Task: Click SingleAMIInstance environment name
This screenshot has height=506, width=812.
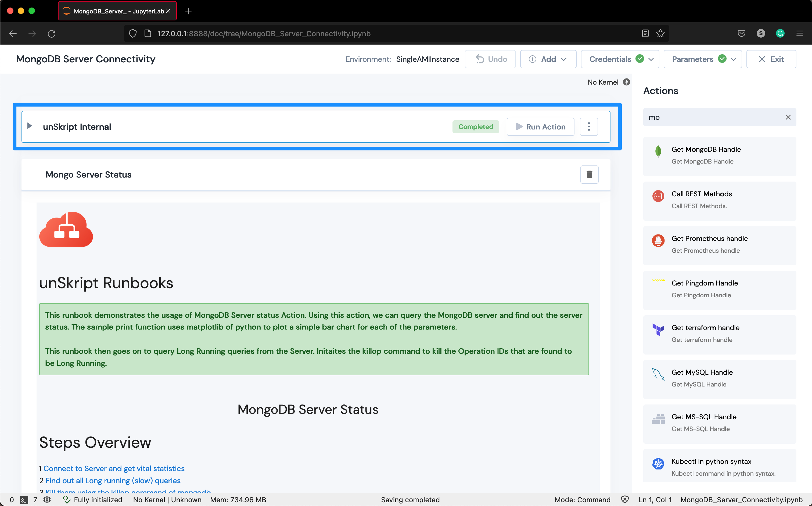Action: click(427, 59)
